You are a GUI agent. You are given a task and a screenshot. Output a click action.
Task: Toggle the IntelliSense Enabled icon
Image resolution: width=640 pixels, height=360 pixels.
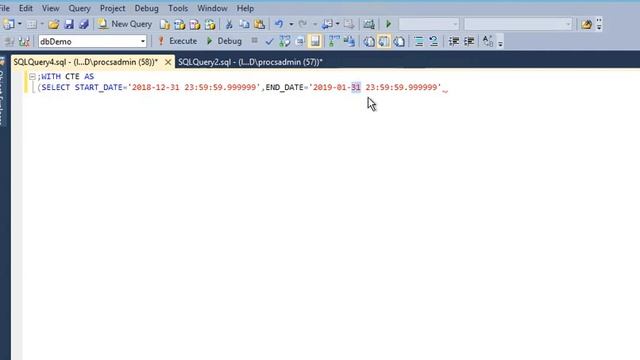[x=315, y=41]
